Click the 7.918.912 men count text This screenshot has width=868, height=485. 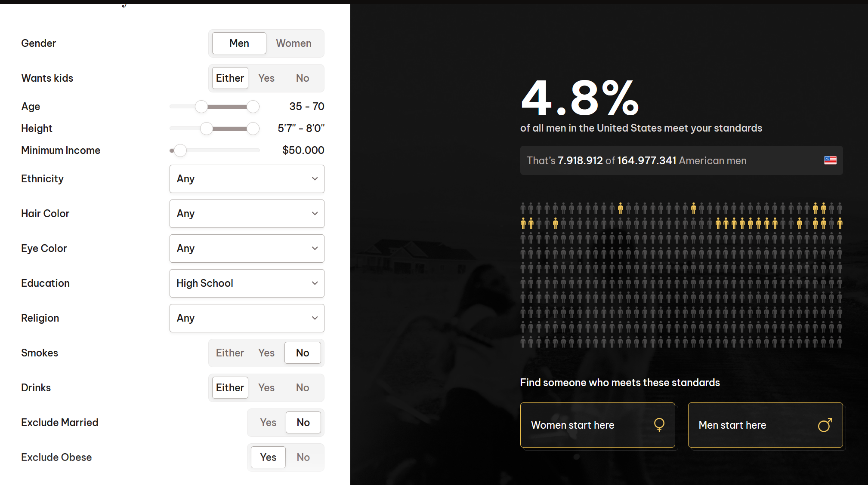click(x=580, y=161)
